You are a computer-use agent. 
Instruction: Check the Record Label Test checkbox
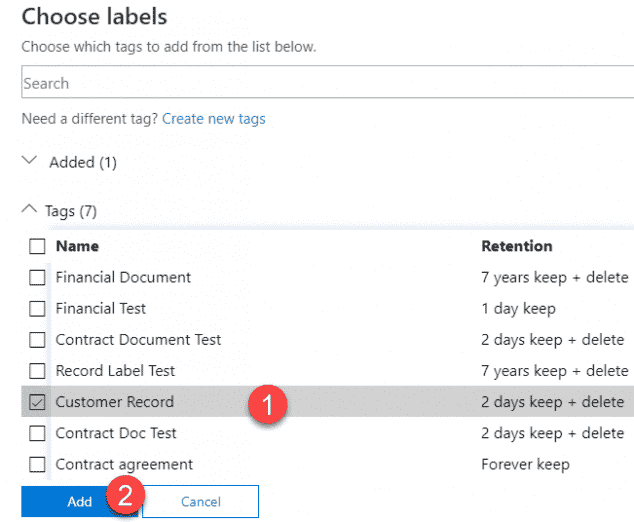coord(37,371)
